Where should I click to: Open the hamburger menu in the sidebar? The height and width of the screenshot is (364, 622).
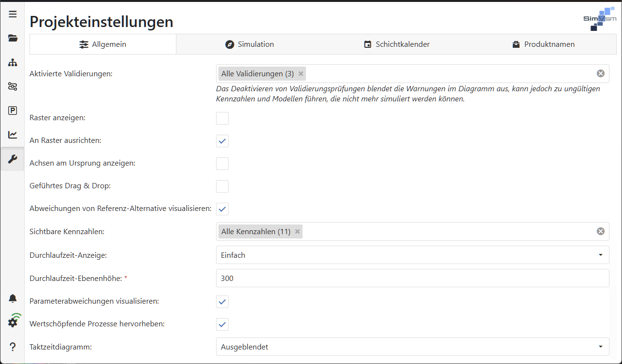tap(13, 14)
